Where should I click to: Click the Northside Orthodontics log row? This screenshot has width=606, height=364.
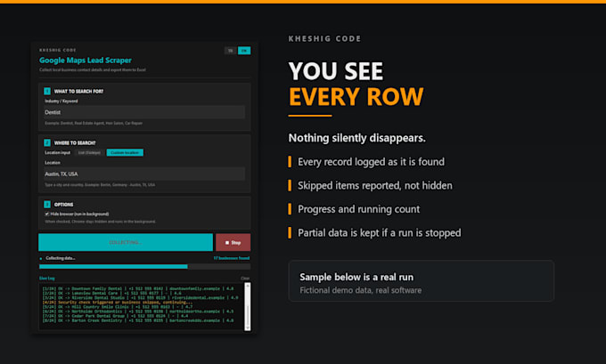coord(138,311)
